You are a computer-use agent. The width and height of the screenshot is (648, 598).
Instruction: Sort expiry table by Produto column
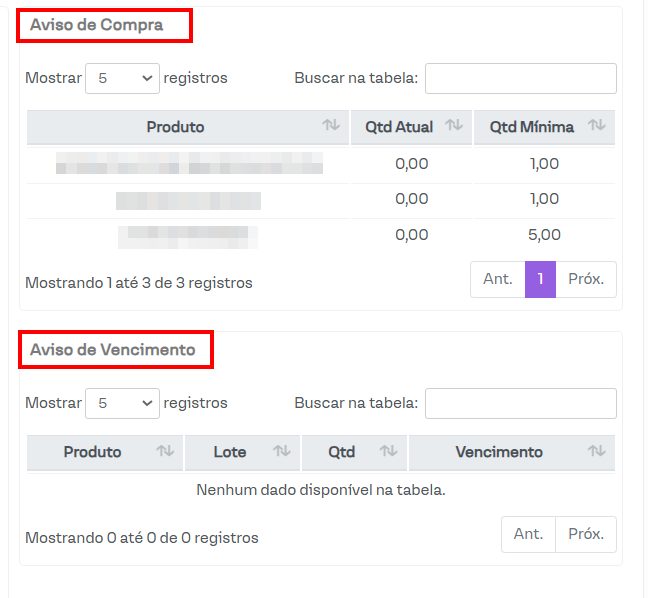pos(104,452)
